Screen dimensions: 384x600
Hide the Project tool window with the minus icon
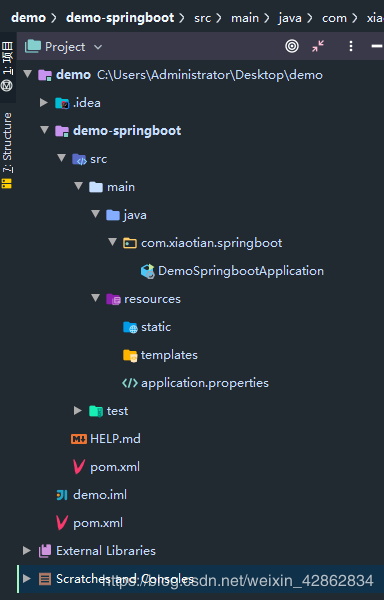coord(377,46)
